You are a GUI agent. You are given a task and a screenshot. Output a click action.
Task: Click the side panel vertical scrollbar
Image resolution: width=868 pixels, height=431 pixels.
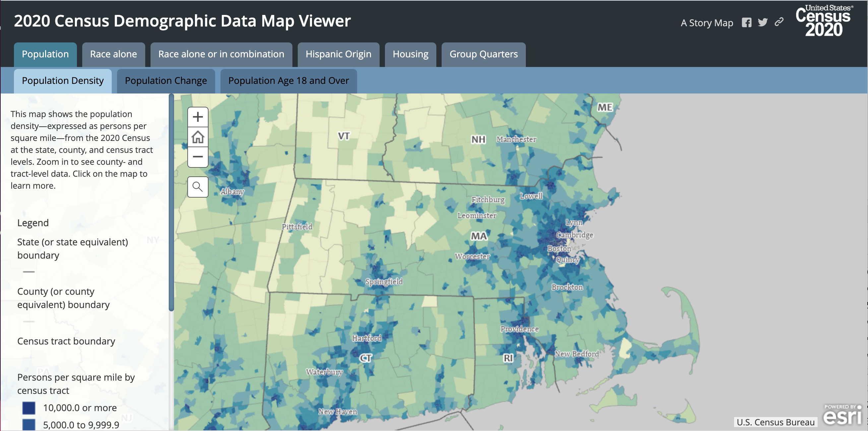[171, 202]
